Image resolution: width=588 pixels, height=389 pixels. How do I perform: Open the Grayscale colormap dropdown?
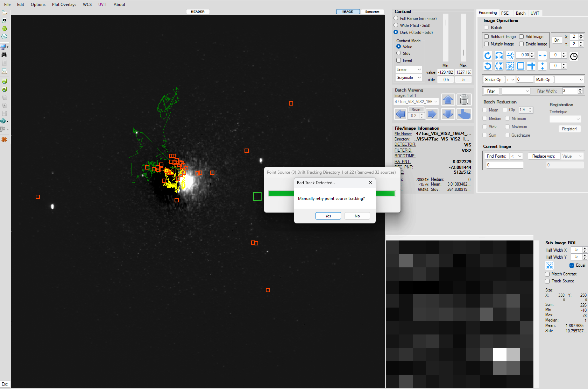pyautogui.click(x=409, y=78)
